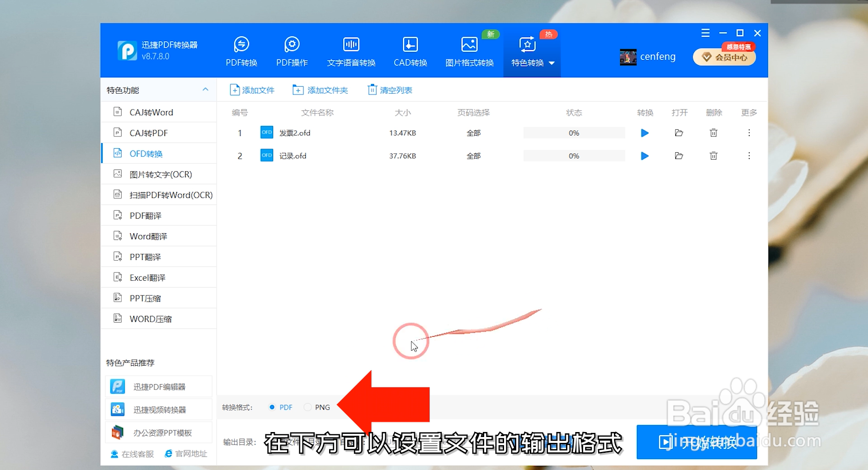
Task: Maximize the converter window
Action: click(740, 33)
